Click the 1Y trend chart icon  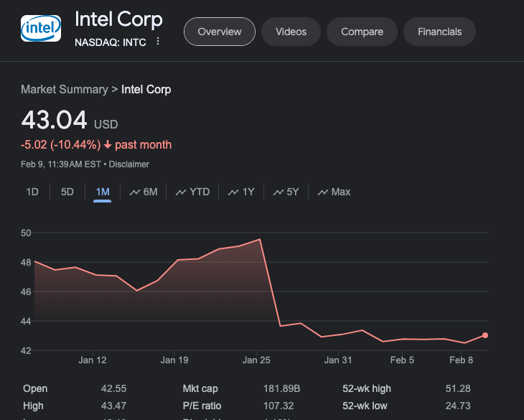click(x=233, y=192)
